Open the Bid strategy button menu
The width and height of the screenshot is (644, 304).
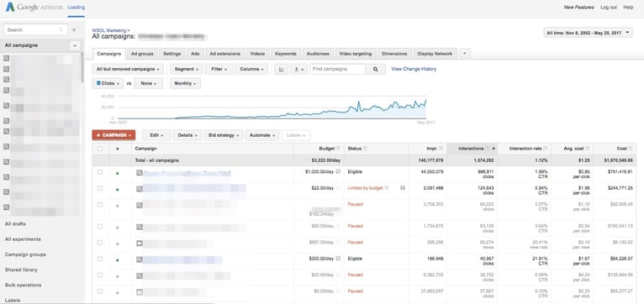point(224,135)
